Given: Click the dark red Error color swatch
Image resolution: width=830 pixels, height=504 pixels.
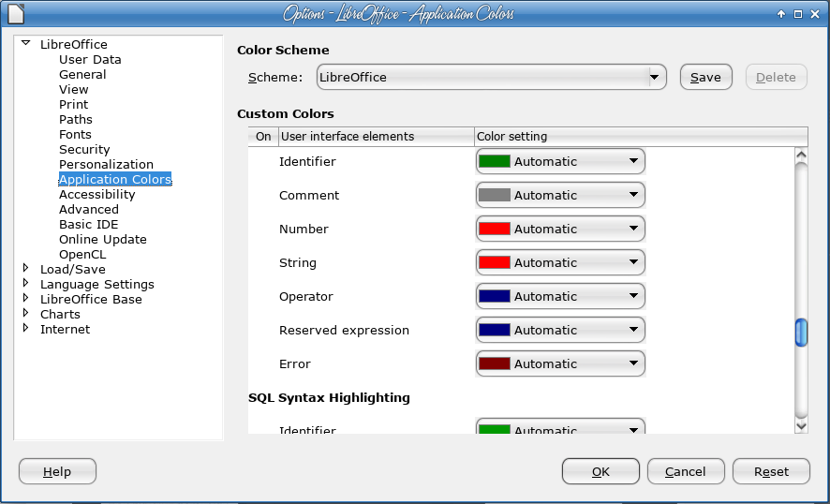Looking at the screenshot, I should tap(495, 363).
